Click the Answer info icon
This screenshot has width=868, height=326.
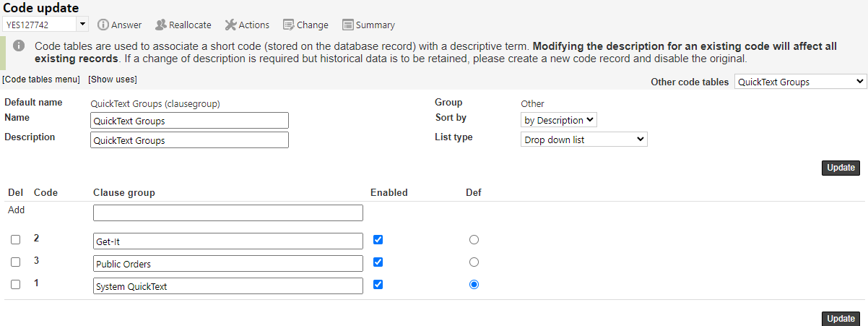[103, 25]
